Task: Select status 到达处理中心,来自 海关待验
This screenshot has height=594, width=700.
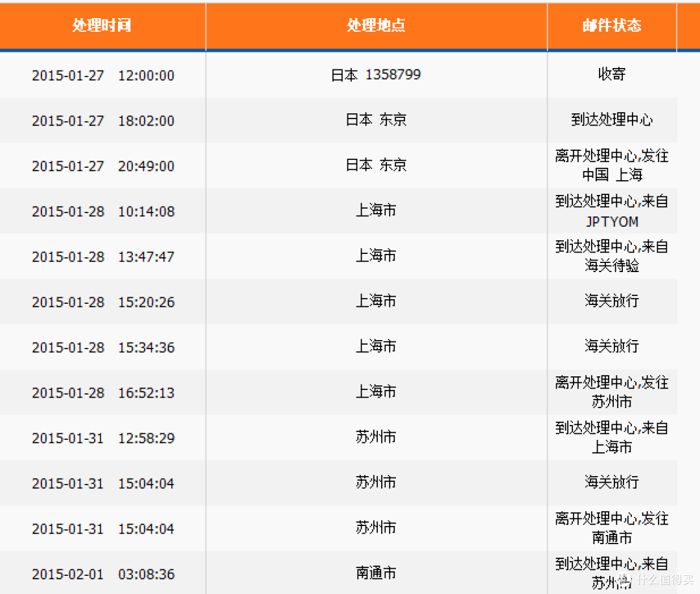Action: 612,256
